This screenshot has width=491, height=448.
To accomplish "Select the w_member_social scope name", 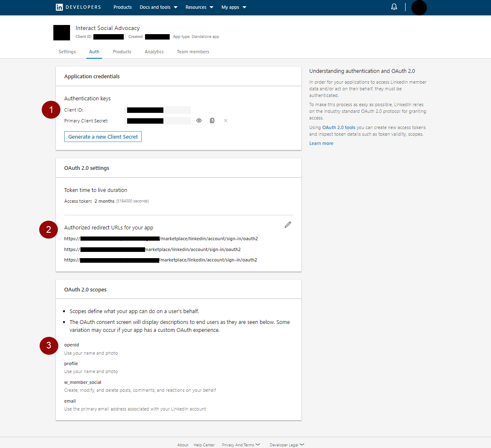I will coord(83,382).
